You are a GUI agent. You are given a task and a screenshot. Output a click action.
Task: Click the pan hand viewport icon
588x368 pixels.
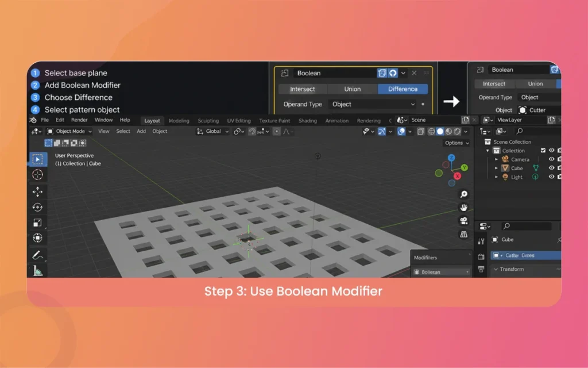[x=463, y=208]
